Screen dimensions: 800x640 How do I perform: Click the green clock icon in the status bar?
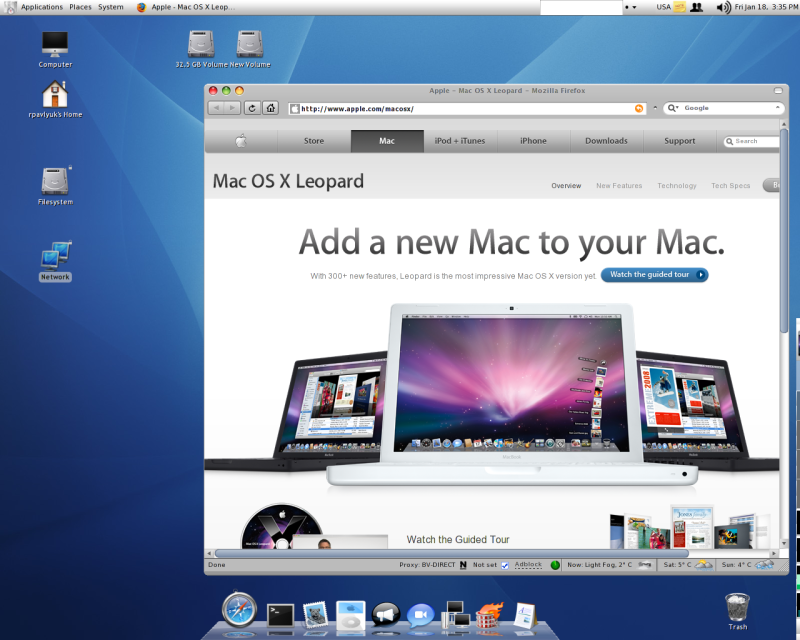[555, 565]
